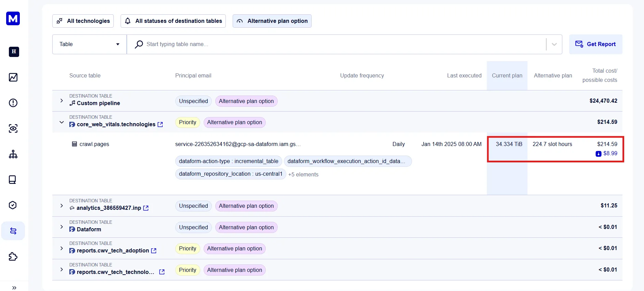Toggle the Alternative plan option filter
This screenshot has height=291, width=644.
click(x=272, y=21)
